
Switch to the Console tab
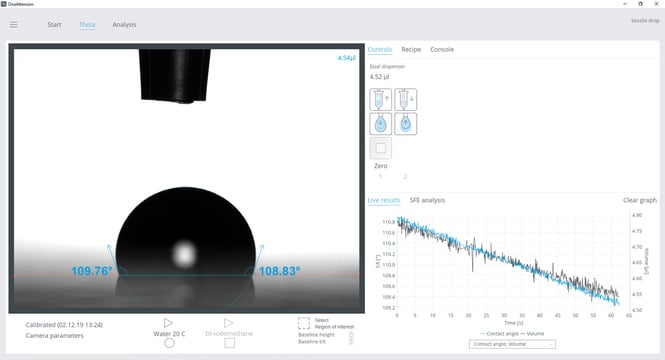point(442,50)
